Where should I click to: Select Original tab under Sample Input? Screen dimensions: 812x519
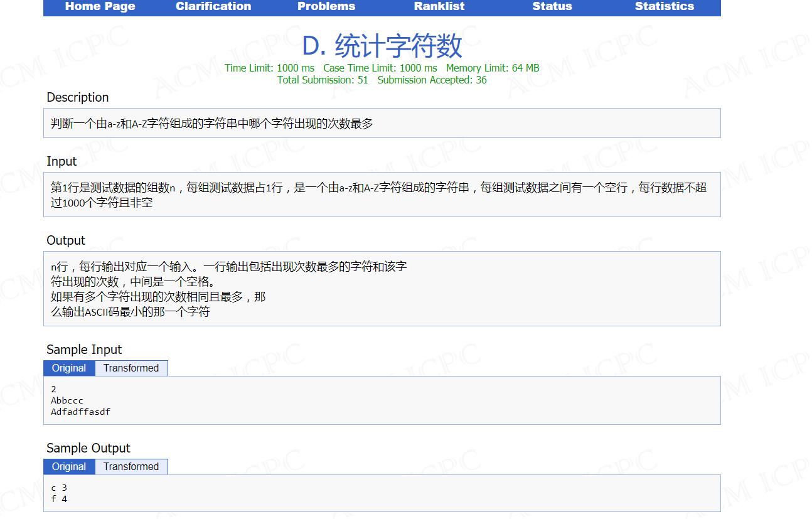pos(69,368)
